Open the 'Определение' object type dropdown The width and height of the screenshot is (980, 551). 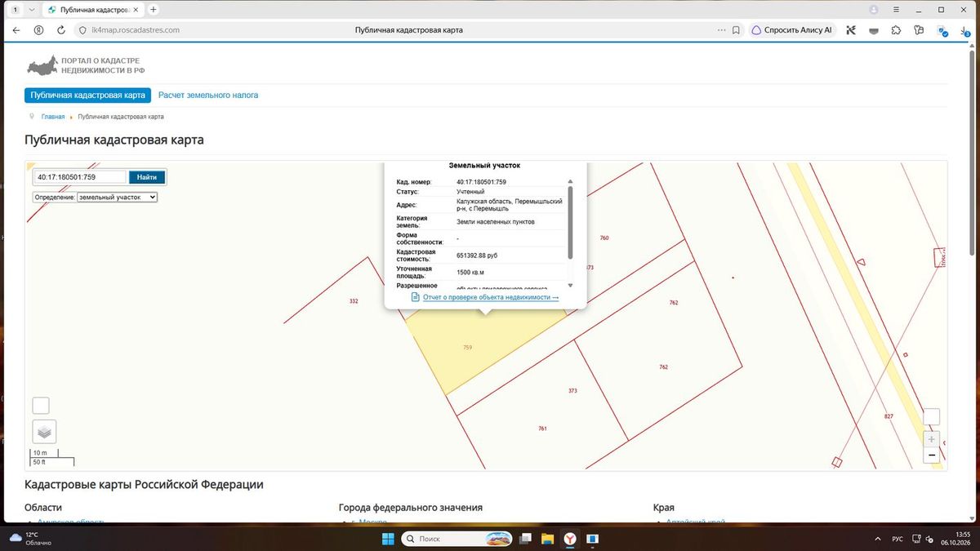pyautogui.click(x=117, y=197)
